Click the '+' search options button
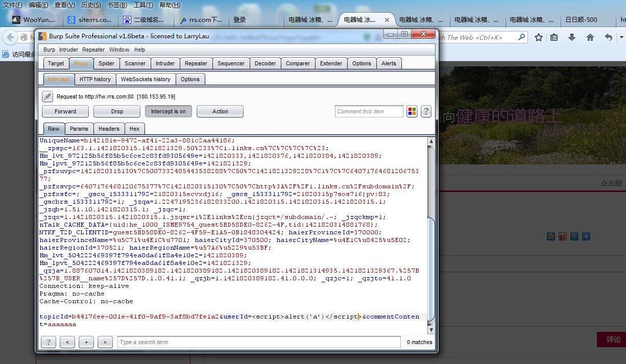The height and width of the screenshot is (364, 626). [x=86, y=342]
